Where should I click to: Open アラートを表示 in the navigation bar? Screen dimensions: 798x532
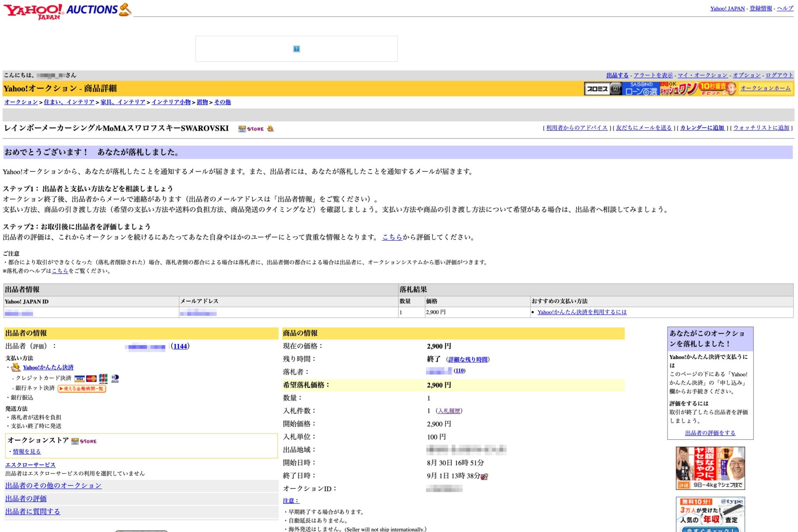coord(653,75)
